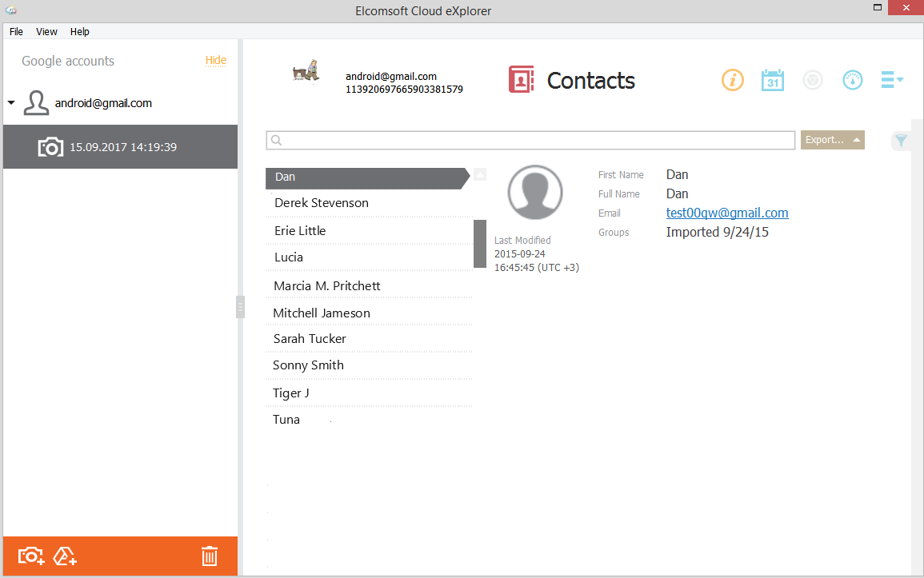Open the categories list menu dropdown
This screenshot has height=578, width=924.
click(x=891, y=80)
